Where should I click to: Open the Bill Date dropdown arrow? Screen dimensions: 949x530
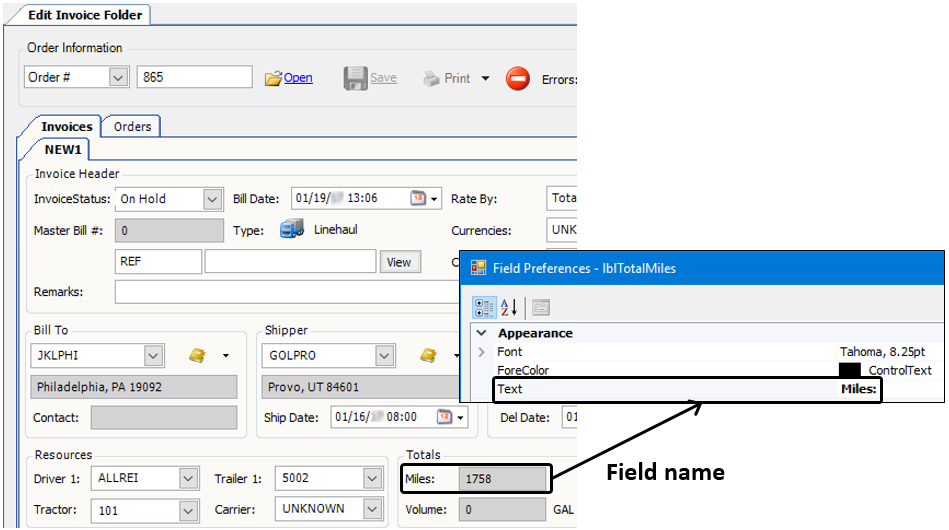click(434, 198)
